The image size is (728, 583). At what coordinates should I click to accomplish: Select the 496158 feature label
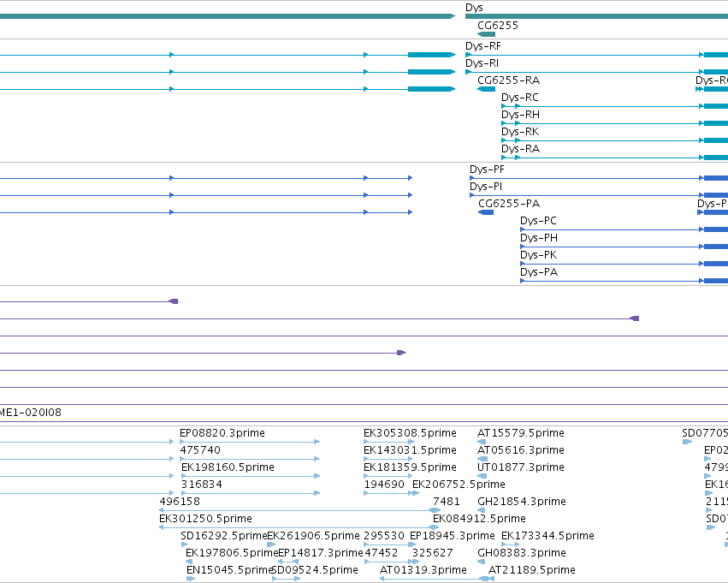click(180, 503)
